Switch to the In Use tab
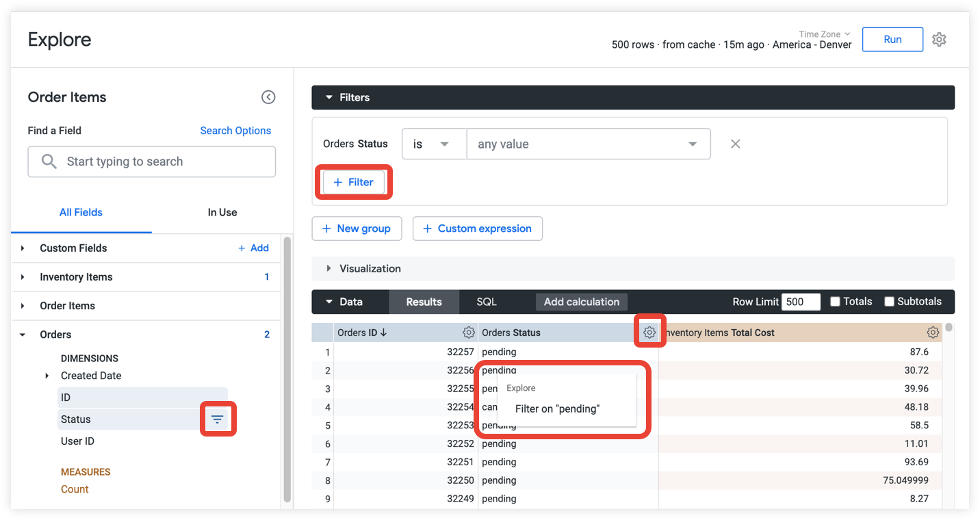This screenshot has height=520, width=980. coord(222,213)
